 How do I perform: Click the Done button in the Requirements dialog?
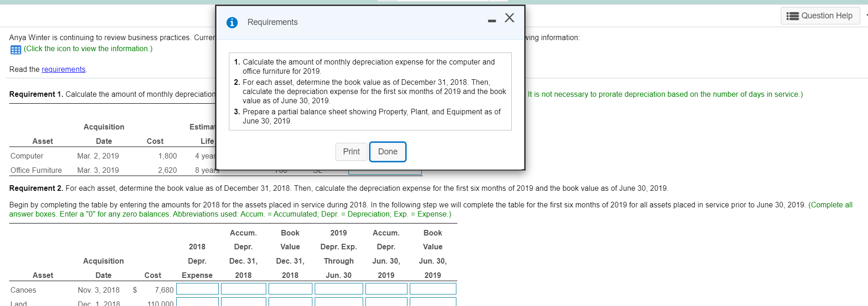pos(387,152)
